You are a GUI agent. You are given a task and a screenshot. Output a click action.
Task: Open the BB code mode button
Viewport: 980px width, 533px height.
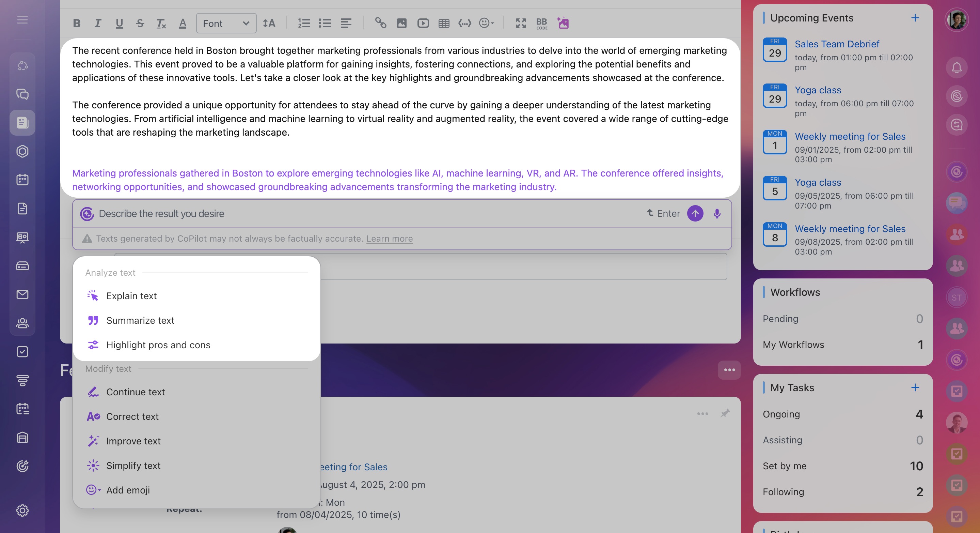(541, 23)
